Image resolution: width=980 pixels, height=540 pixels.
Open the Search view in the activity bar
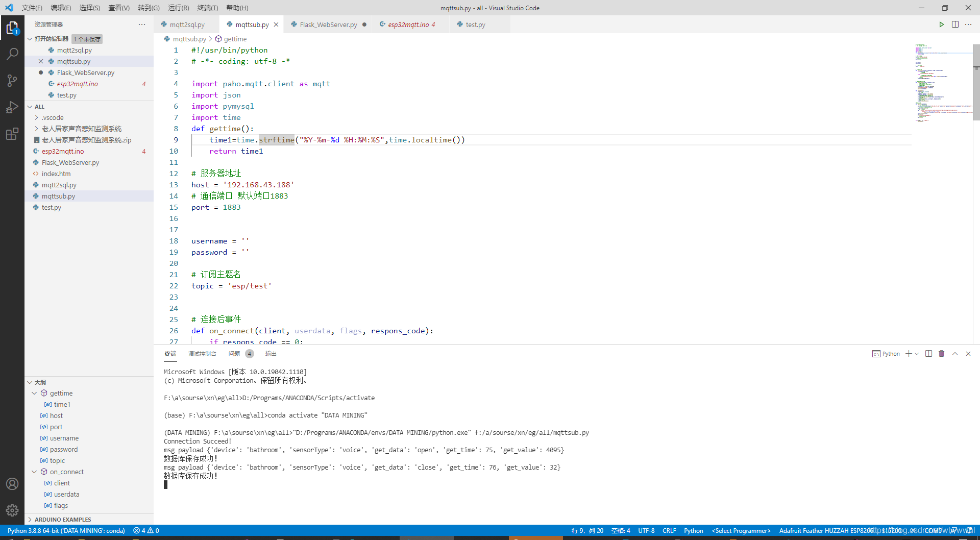click(12, 54)
